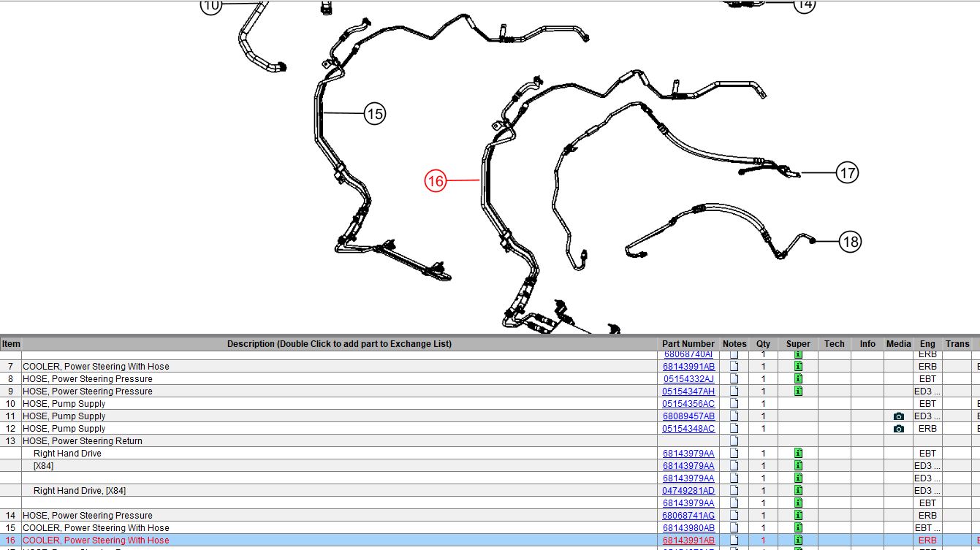980x550 pixels.
Task: Open the notes icon for item 12
Action: [734, 429]
